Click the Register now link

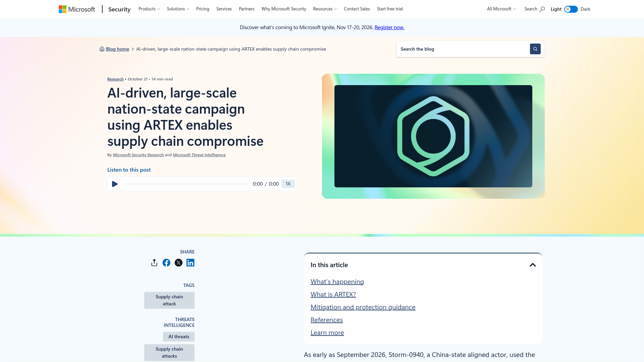pyautogui.click(x=389, y=27)
